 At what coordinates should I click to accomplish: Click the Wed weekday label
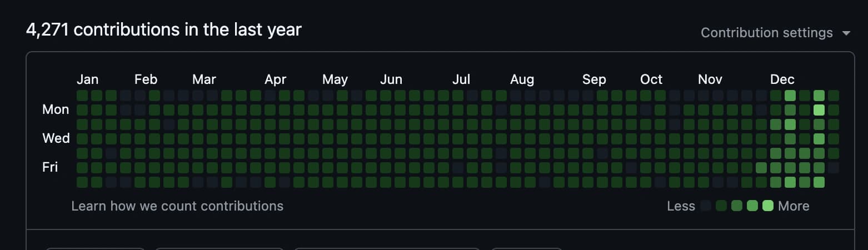(x=56, y=138)
